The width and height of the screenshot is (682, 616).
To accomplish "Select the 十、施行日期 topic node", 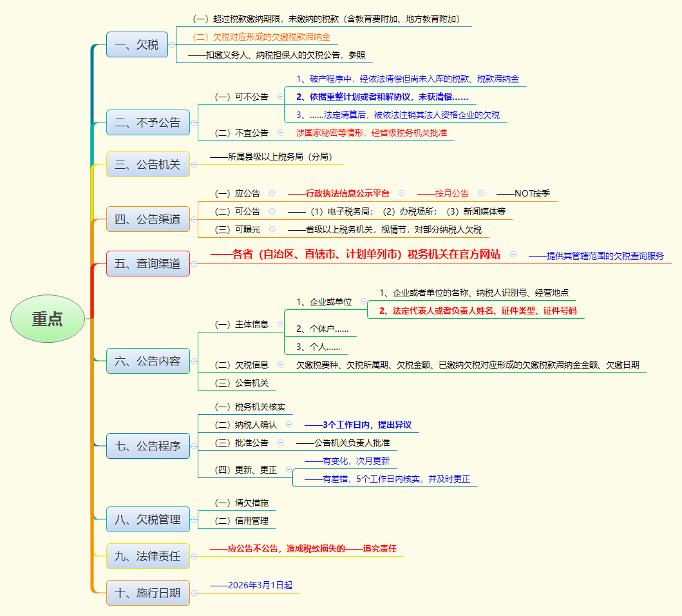I will pyautogui.click(x=148, y=592).
